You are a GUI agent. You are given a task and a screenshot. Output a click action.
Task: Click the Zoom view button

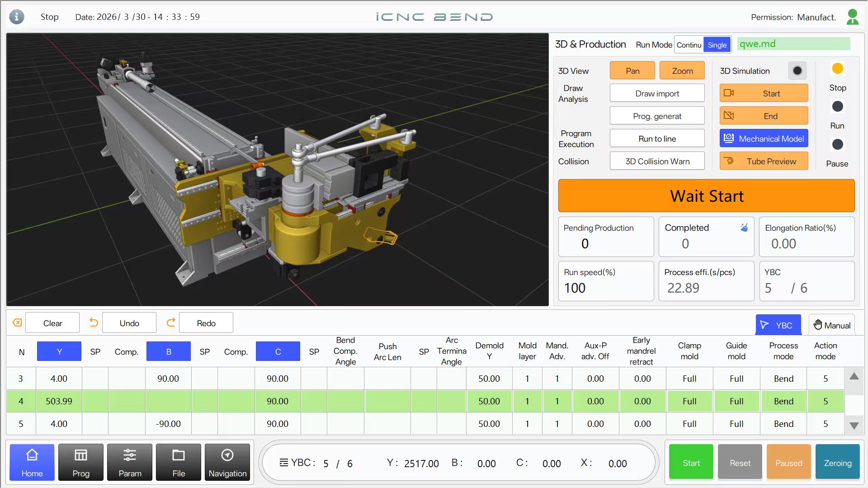click(x=682, y=71)
